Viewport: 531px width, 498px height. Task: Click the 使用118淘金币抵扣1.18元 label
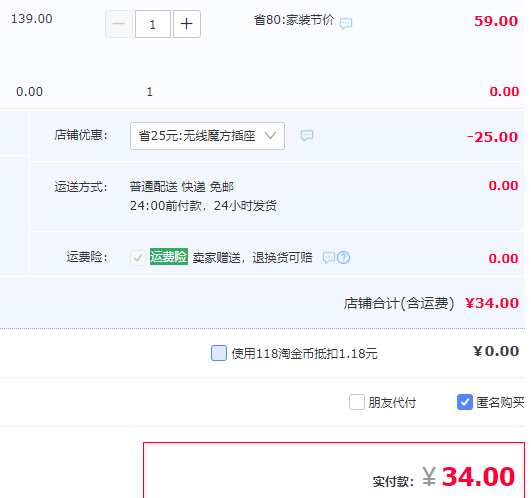(304, 354)
